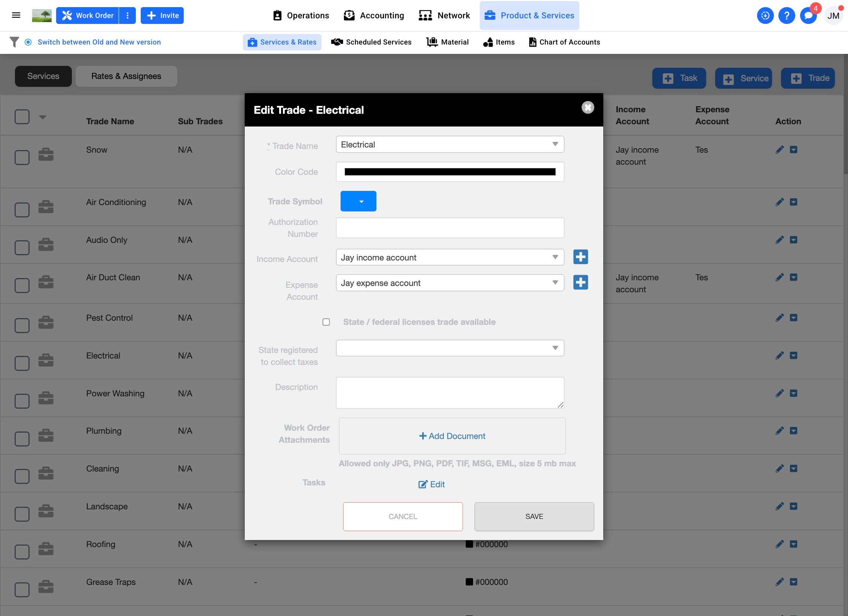Click the filter funnel icon
The image size is (848, 616).
tap(14, 42)
